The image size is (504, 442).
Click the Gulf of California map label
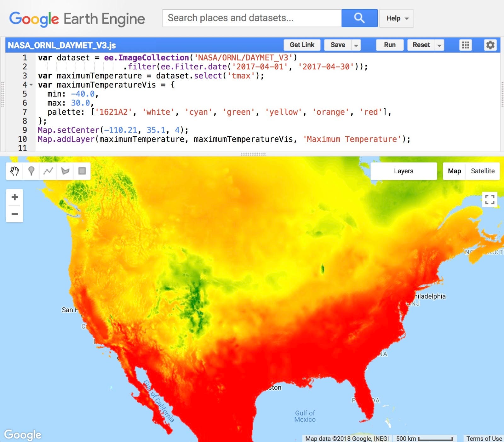(x=159, y=401)
